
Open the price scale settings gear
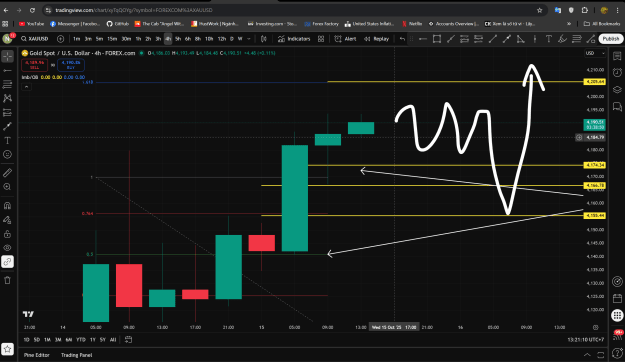click(596, 327)
